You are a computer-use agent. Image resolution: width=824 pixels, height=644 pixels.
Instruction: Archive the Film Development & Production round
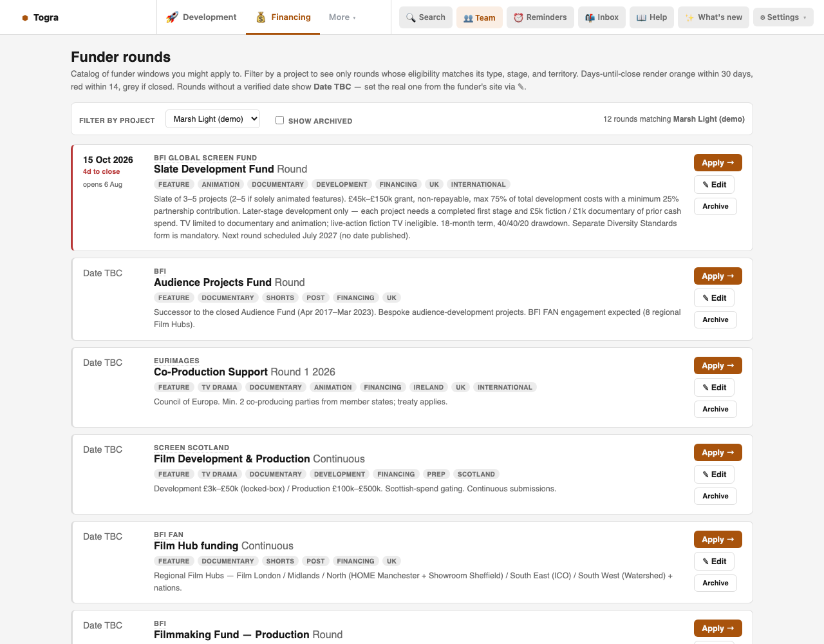click(715, 496)
